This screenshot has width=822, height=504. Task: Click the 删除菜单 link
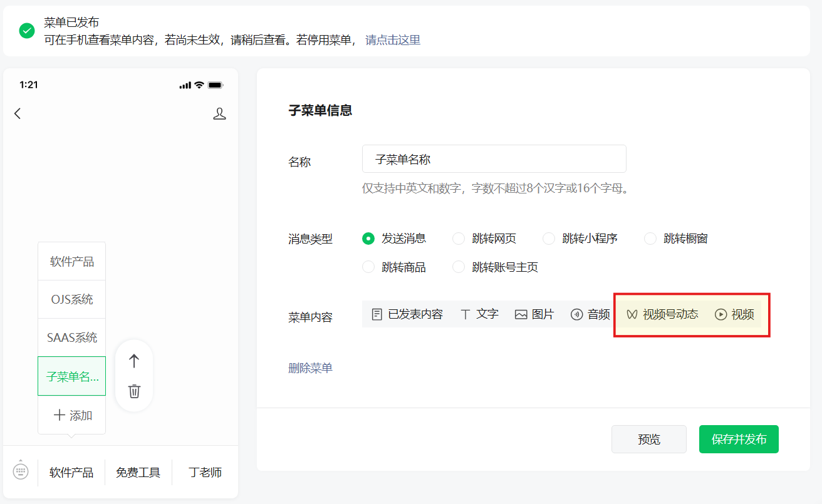(310, 368)
